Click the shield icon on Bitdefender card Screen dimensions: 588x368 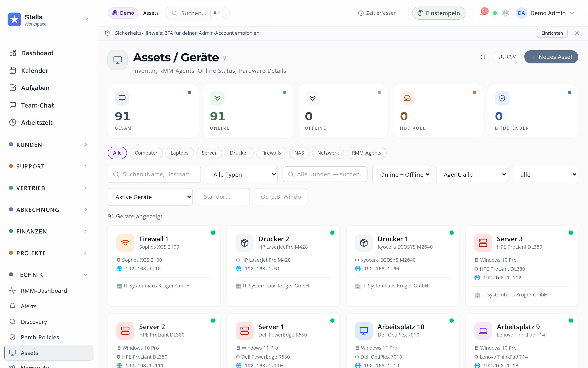pyautogui.click(x=502, y=98)
